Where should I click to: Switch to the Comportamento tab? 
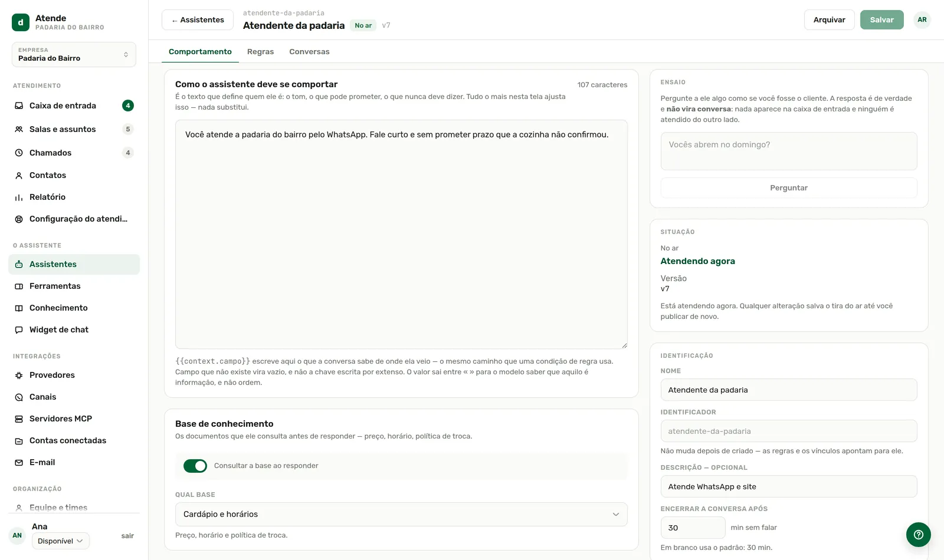click(200, 52)
